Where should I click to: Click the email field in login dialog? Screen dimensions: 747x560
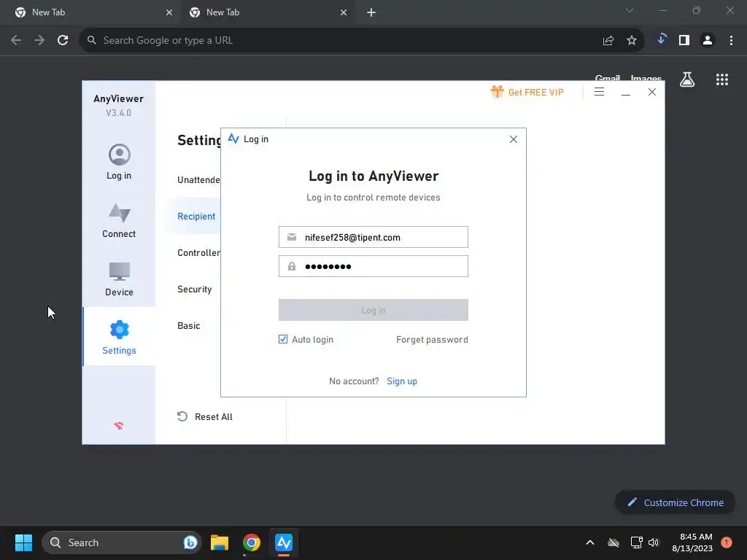373,237
